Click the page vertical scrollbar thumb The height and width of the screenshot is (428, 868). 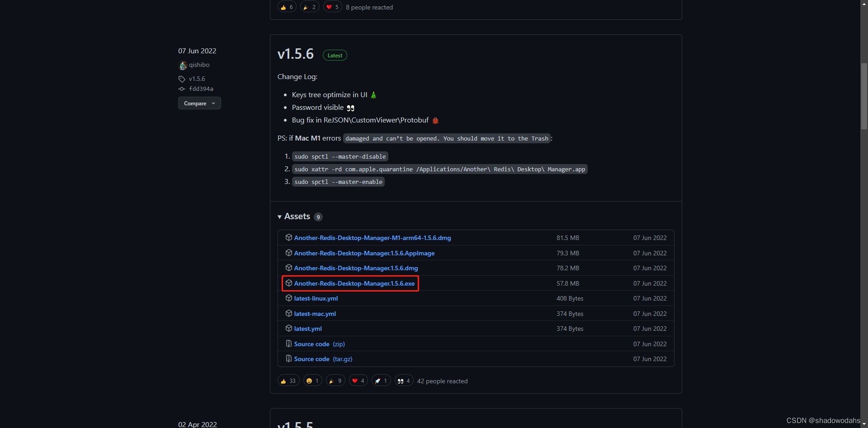point(864,95)
